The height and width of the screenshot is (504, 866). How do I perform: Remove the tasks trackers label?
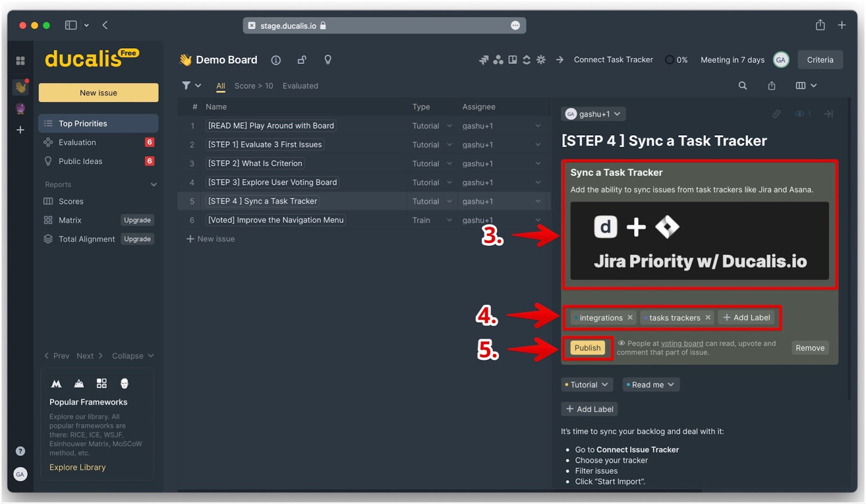coord(708,317)
